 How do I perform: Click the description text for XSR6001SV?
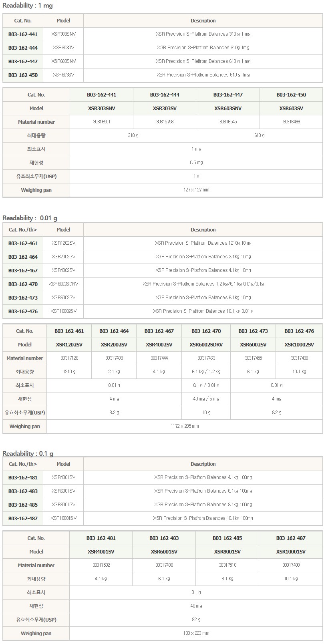tap(203, 491)
